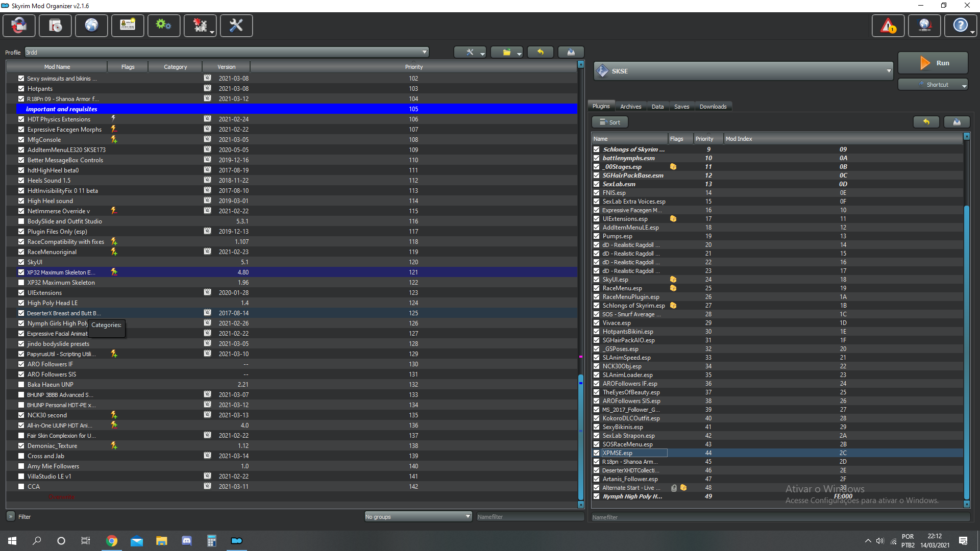Enable BodySlide and Outfit Studio mod
This screenshot has width=980, height=551.
point(21,221)
